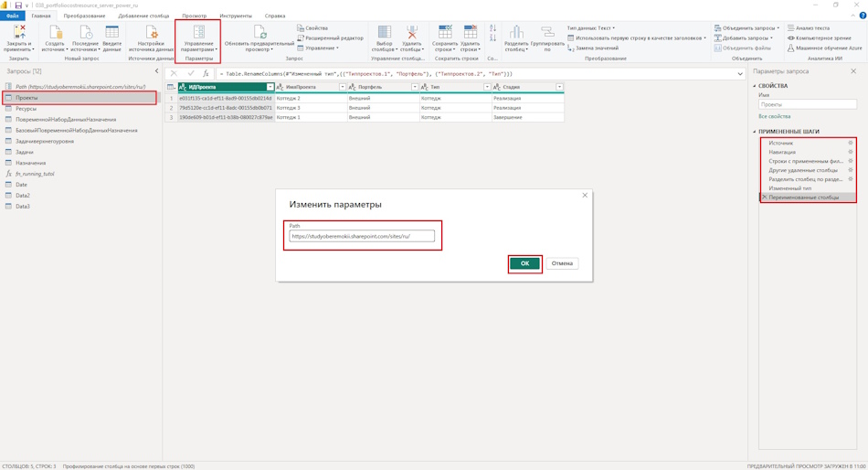868x470 pixels.
Task: Open the Файл tab
Action: 12,16
